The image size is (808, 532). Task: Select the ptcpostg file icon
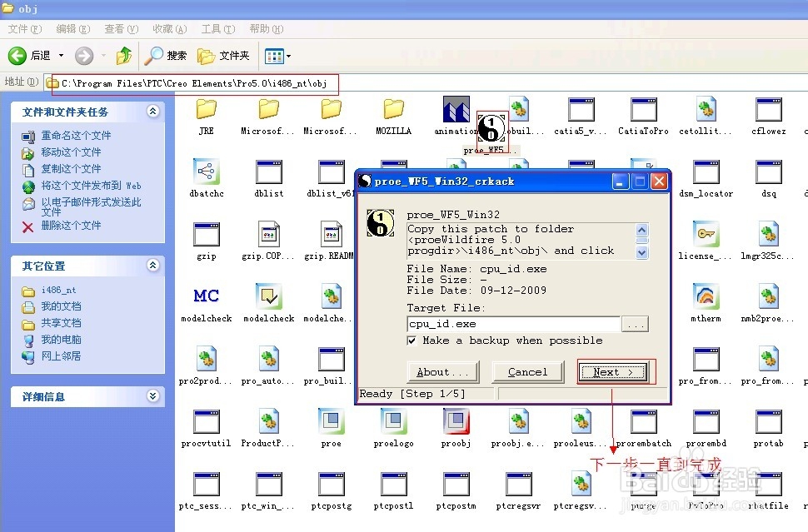331,484
